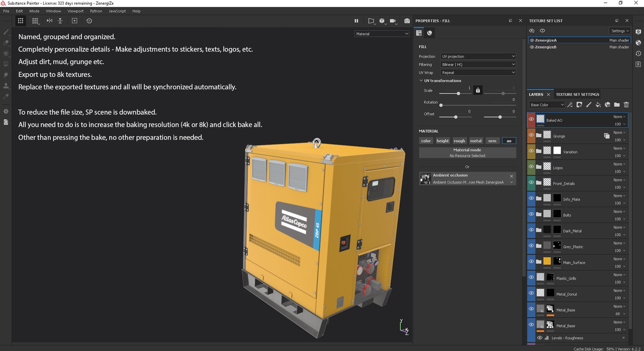
Task: Toggle visibility of Levels - Roughness effect
Action: click(540, 338)
